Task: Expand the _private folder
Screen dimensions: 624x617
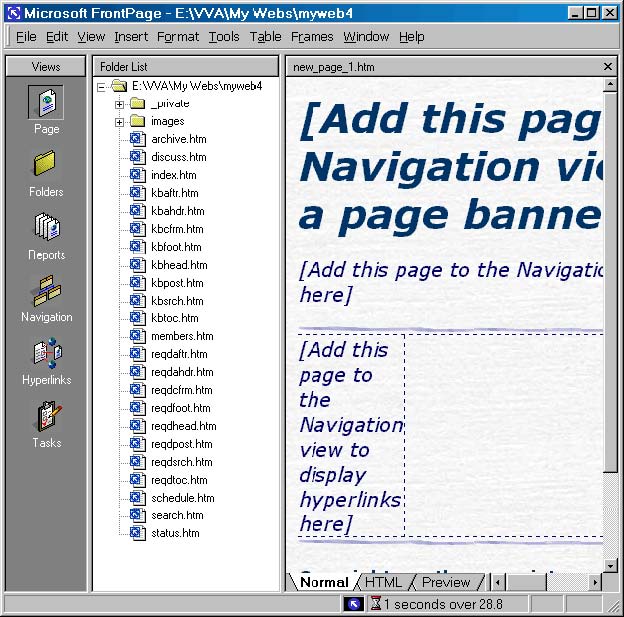Action: [120, 104]
